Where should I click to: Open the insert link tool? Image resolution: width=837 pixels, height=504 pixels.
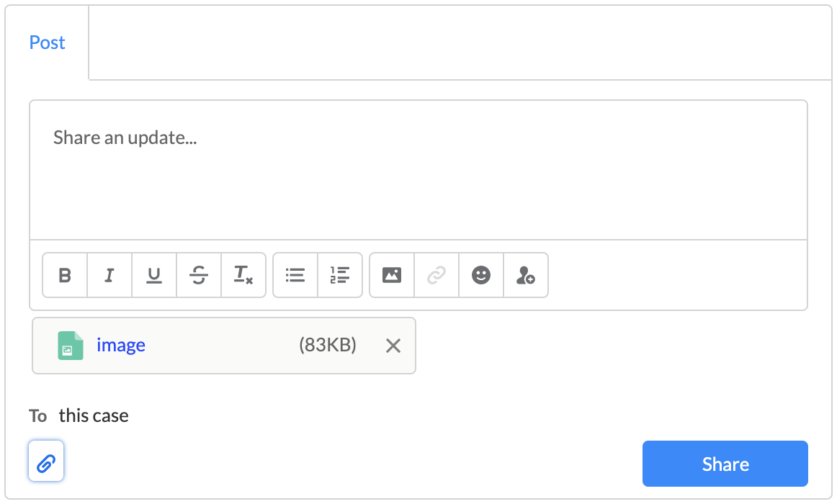pos(436,275)
